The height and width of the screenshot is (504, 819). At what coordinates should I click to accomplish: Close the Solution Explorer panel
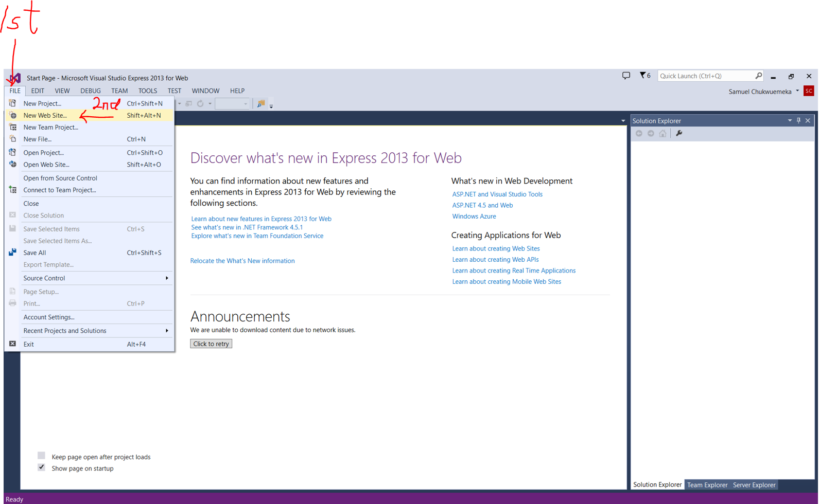click(808, 120)
